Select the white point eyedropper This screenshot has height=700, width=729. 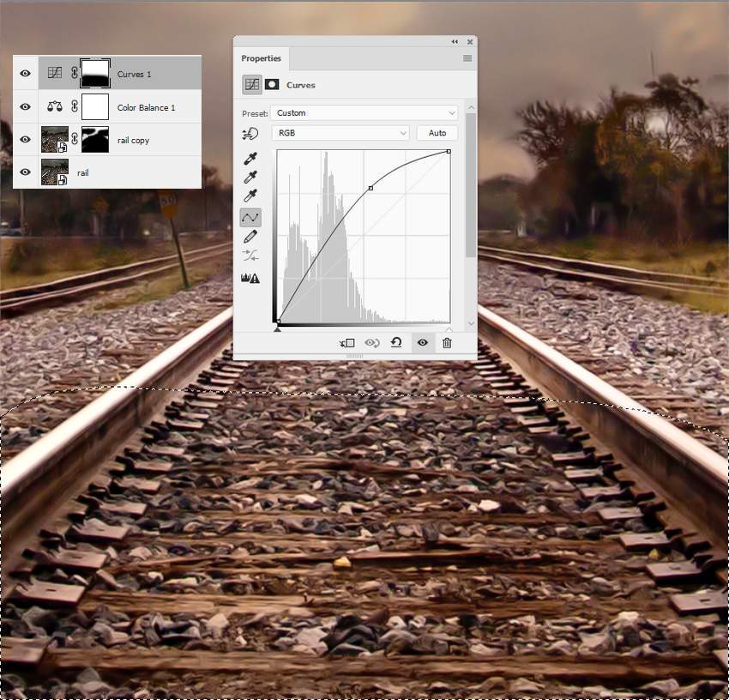click(251, 196)
